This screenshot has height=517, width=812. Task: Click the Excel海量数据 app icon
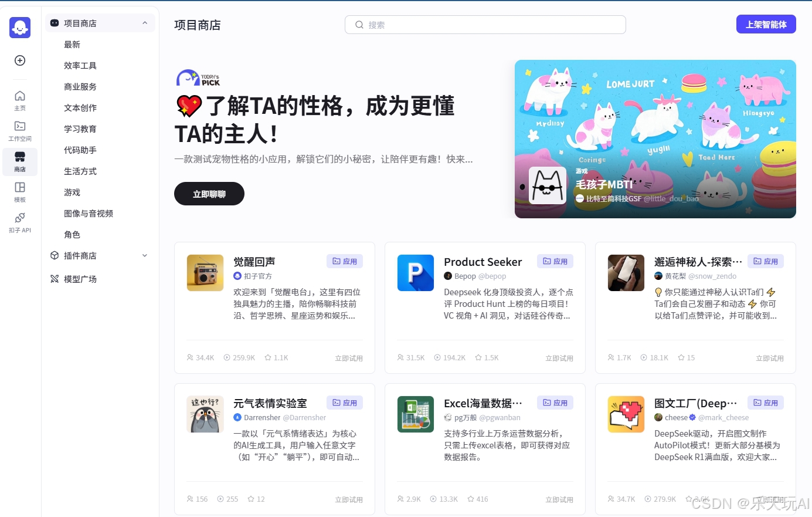click(x=416, y=414)
